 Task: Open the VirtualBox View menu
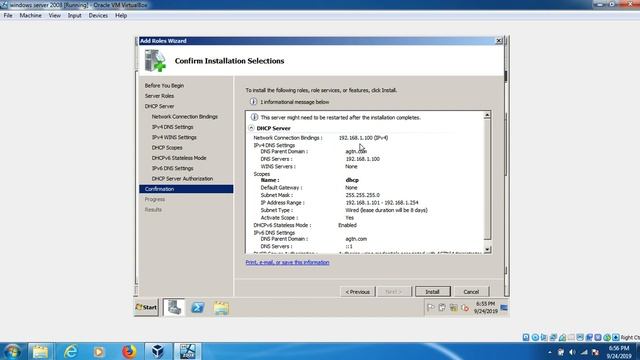55,16
